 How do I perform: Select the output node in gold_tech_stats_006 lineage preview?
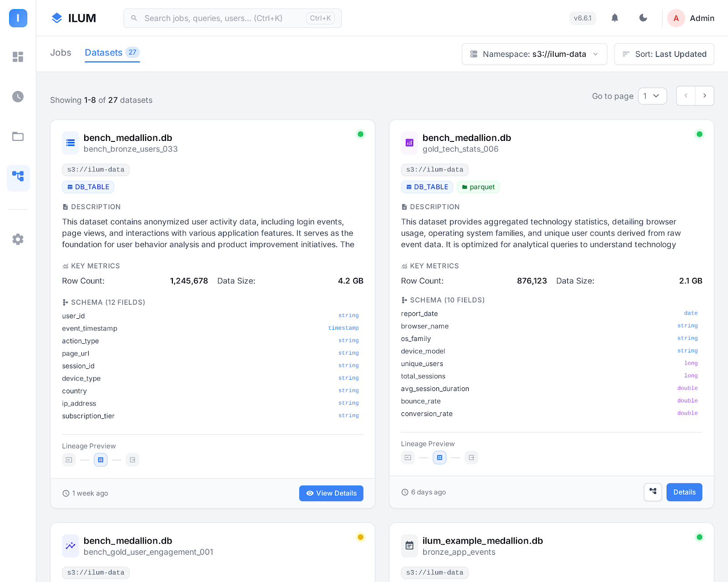471,458
